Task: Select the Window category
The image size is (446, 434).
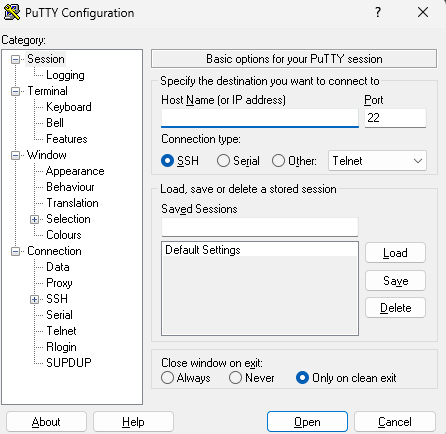Action: coord(47,155)
